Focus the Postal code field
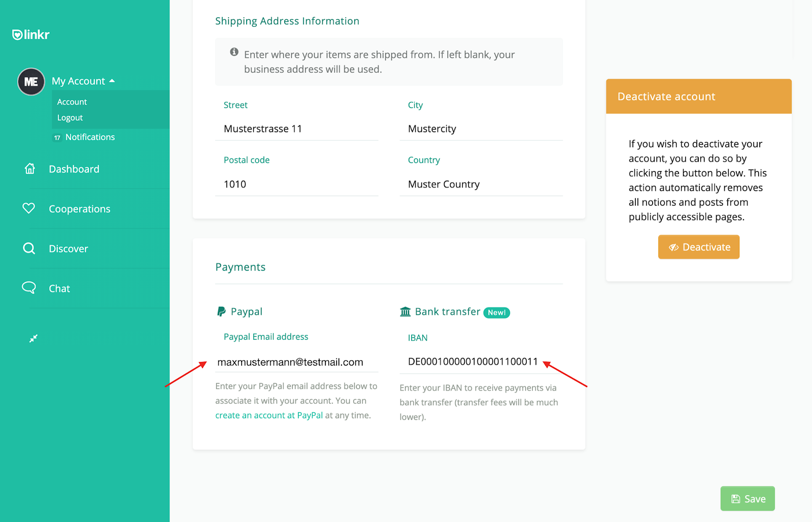 [297, 184]
